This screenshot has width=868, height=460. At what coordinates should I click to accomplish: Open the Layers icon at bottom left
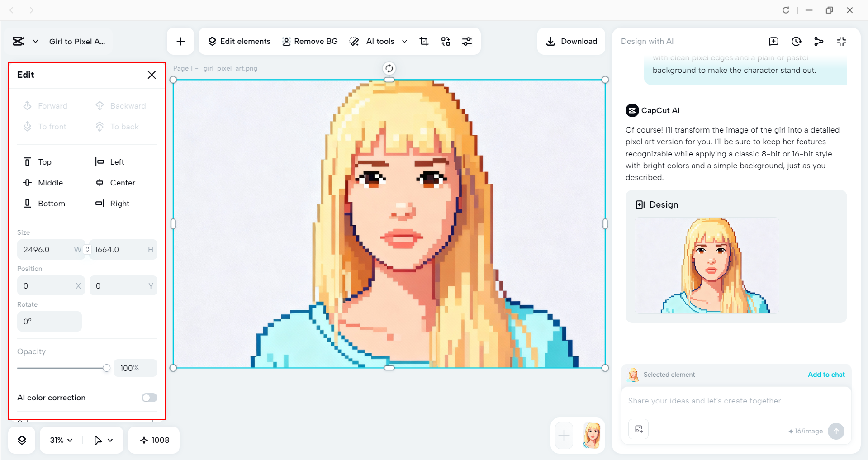(21, 439)
